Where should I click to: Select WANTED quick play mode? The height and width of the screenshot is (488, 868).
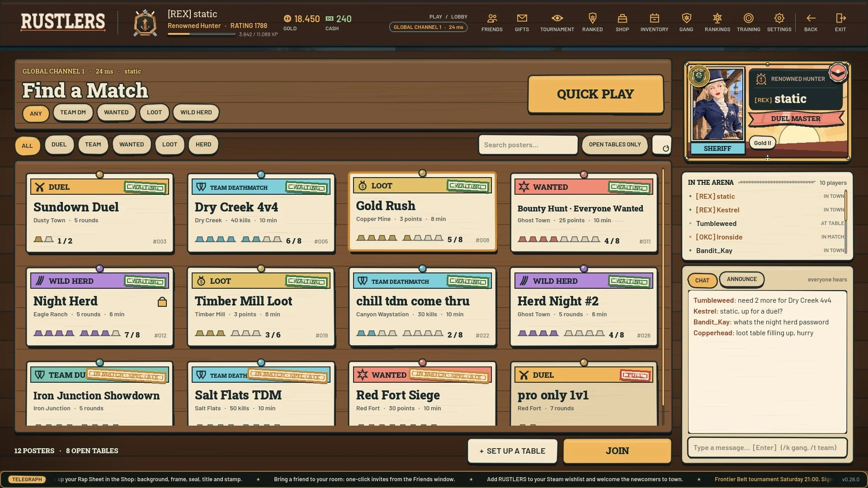click(x=116, y=112)
